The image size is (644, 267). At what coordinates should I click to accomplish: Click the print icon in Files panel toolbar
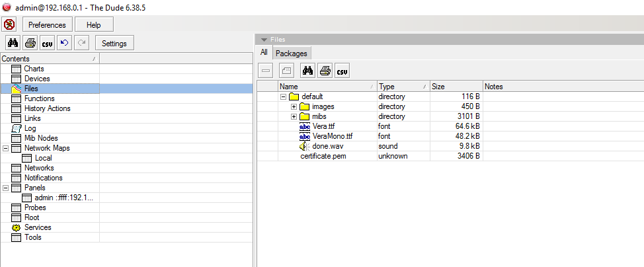click(x=325, y=71)
